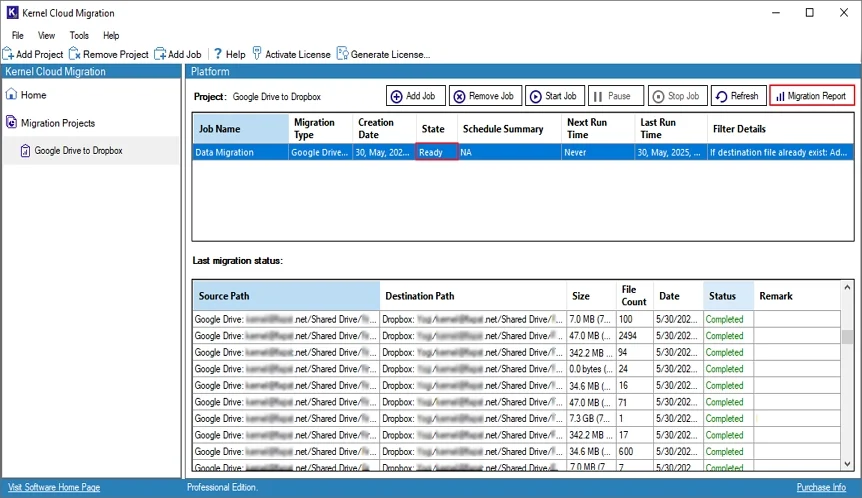Click the State column header

[437, 129]
